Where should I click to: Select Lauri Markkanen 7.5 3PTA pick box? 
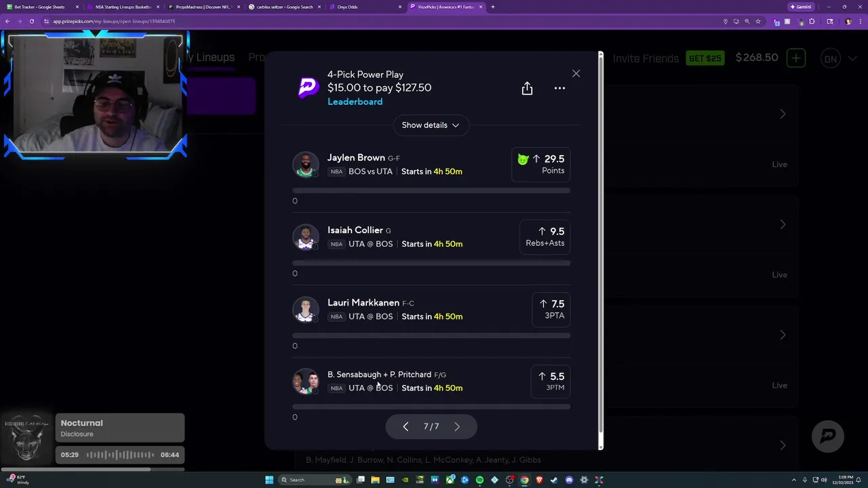[551, 310]
